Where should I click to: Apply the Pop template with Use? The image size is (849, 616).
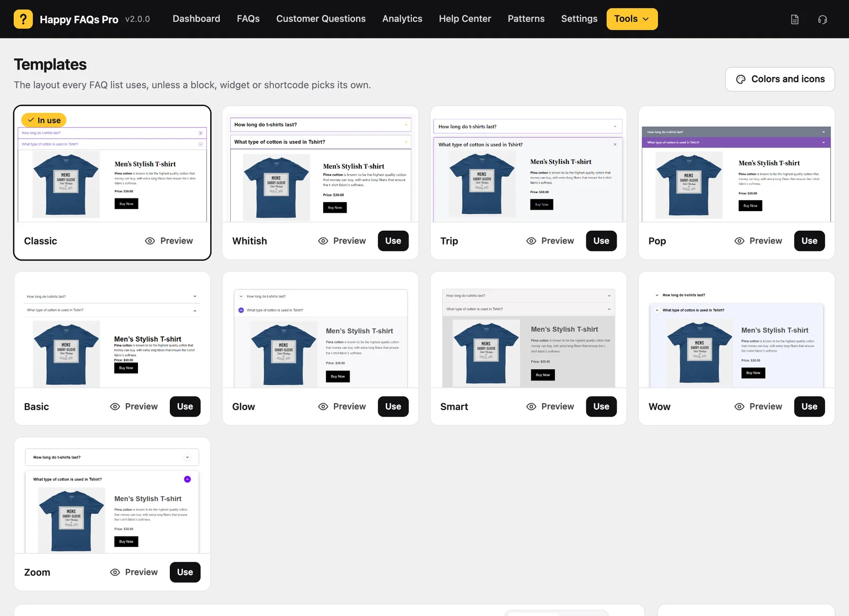(809, 241)
